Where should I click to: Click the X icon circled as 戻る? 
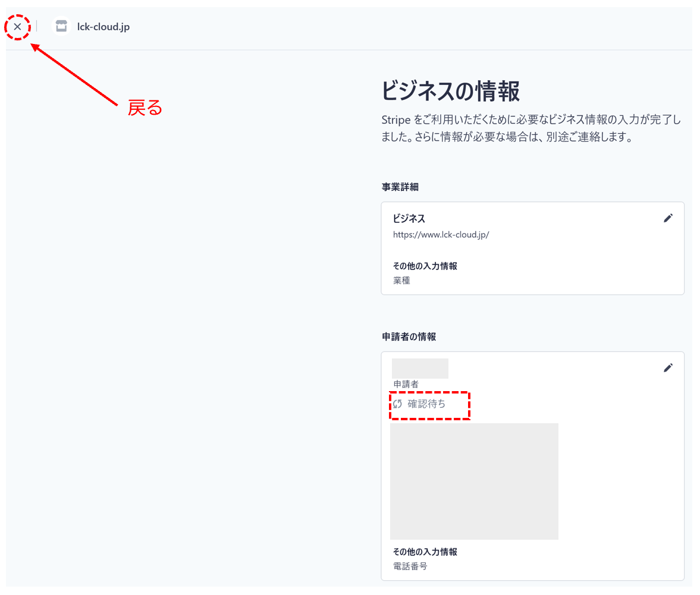17,26
